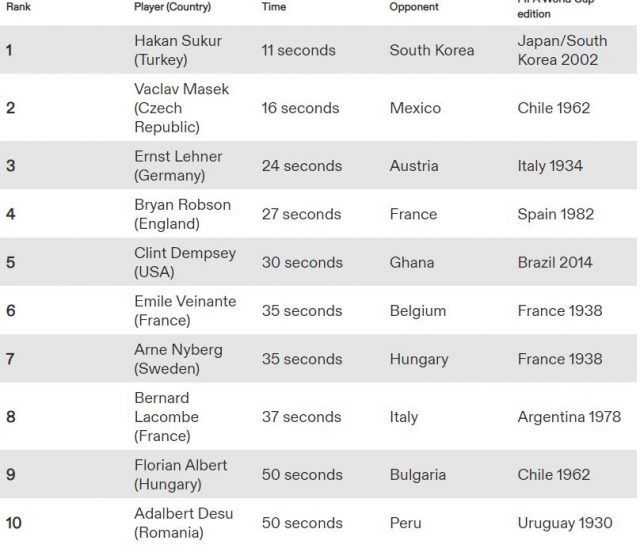
Task: Select the Arne Nyberg (Sweden) cell
Action: 178,359
